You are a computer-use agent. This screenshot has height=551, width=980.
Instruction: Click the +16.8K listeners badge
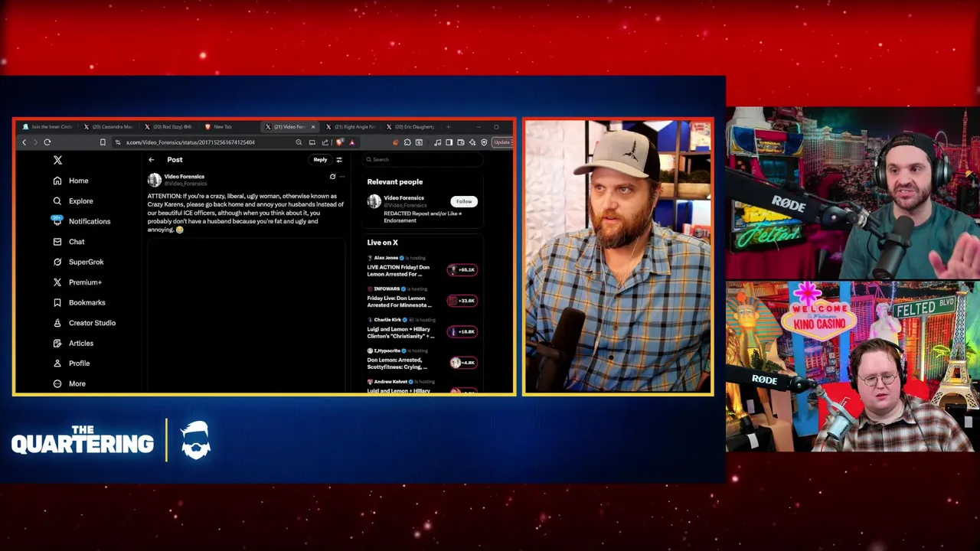pyautogui.click(x=462, y=331)
